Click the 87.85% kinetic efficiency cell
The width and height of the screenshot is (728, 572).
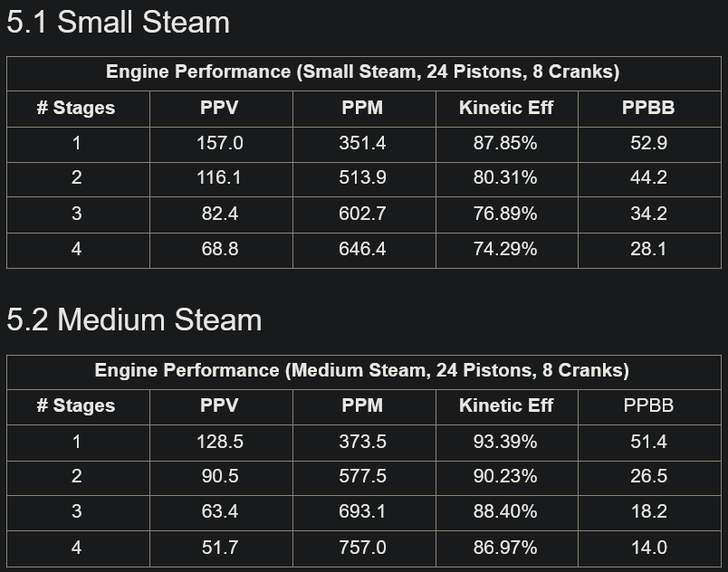coord(505,143)
